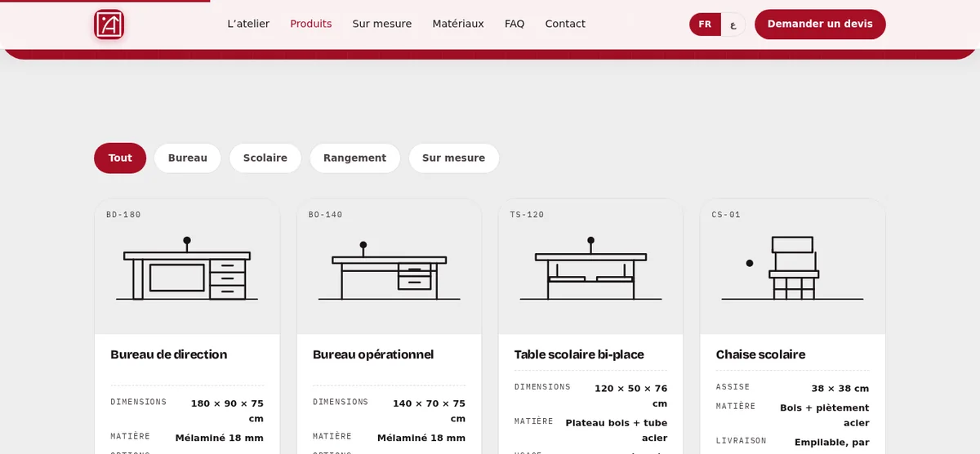980x454 pixels.
Task: Filter products by Scolaire
Action: coord(265,158)
